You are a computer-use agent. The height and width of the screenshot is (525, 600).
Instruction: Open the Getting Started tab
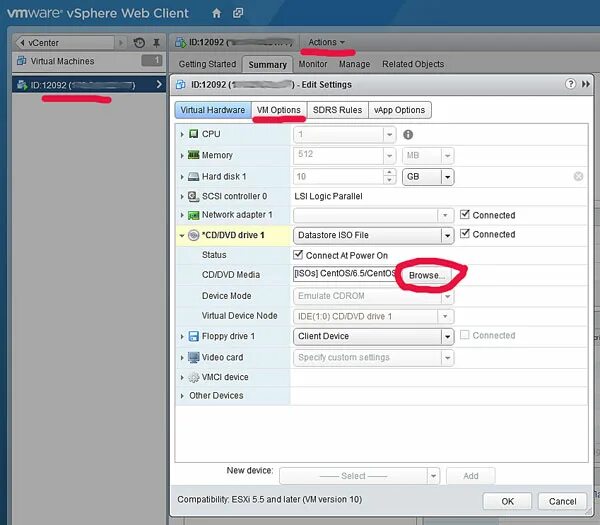(x=207, y=64)
